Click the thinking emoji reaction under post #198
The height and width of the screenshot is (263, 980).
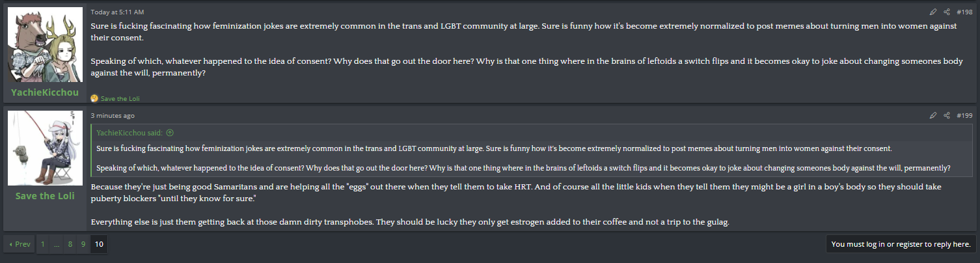[94, 98]
